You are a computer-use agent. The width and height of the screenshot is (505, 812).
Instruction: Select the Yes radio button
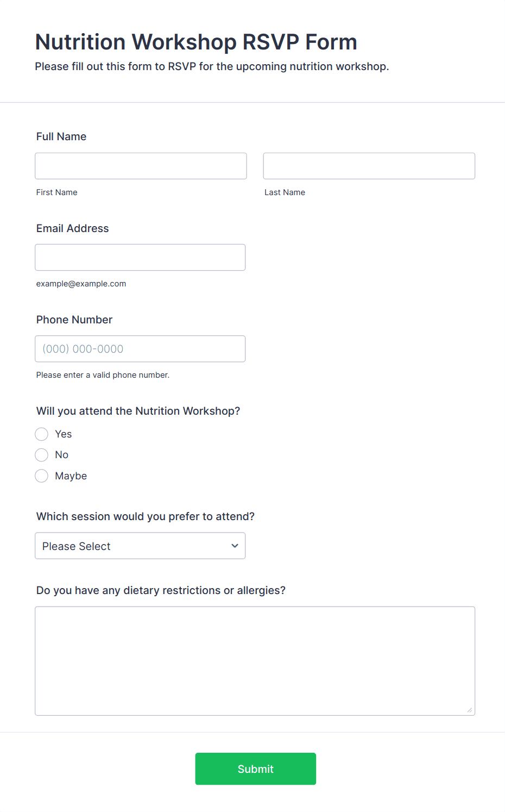42,434
